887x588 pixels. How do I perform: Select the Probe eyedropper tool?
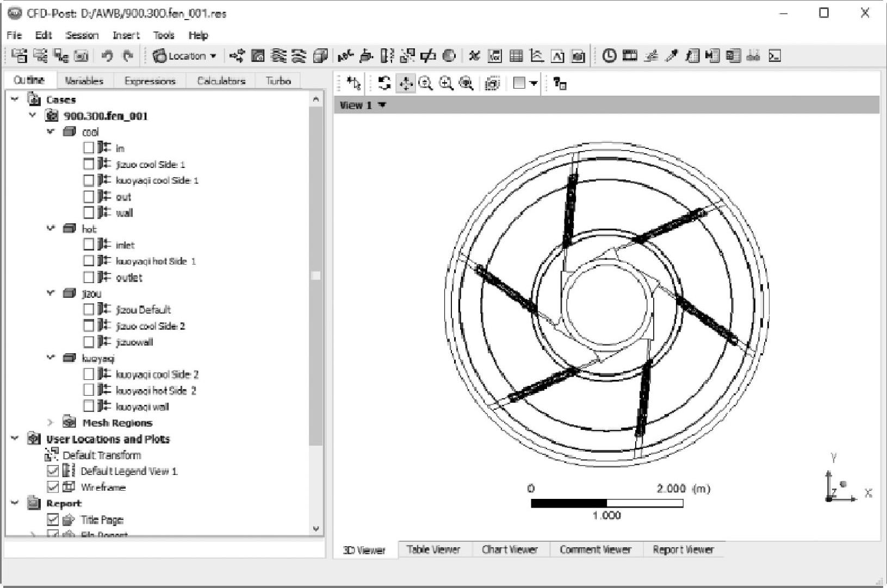(672, 56)
